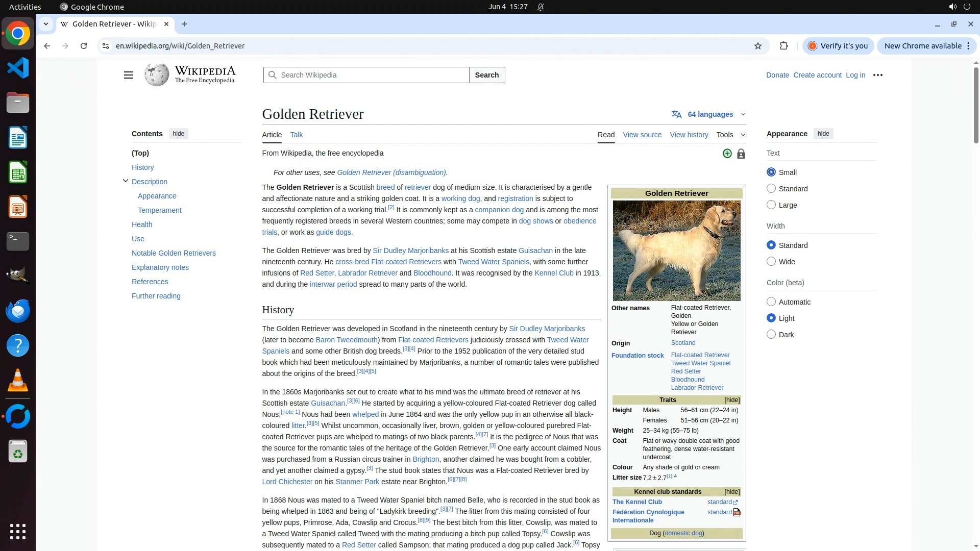Select Large text size option

771,205
